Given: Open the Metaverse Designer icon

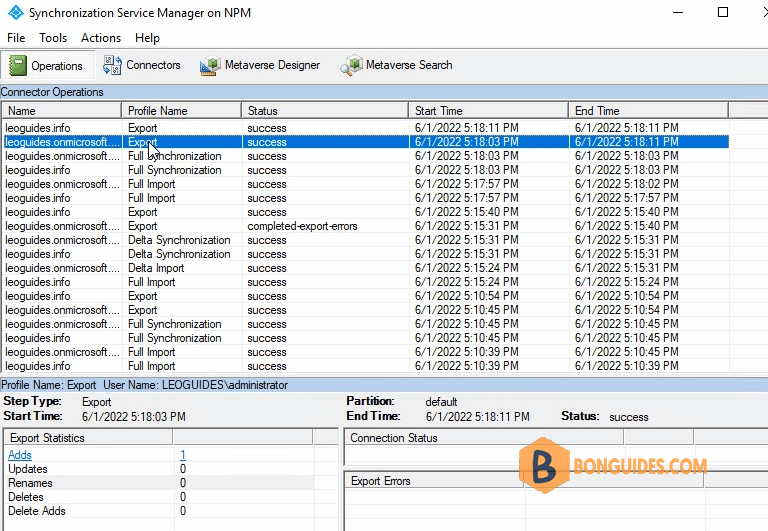Looking at the screenshot, I should [210, 65].
